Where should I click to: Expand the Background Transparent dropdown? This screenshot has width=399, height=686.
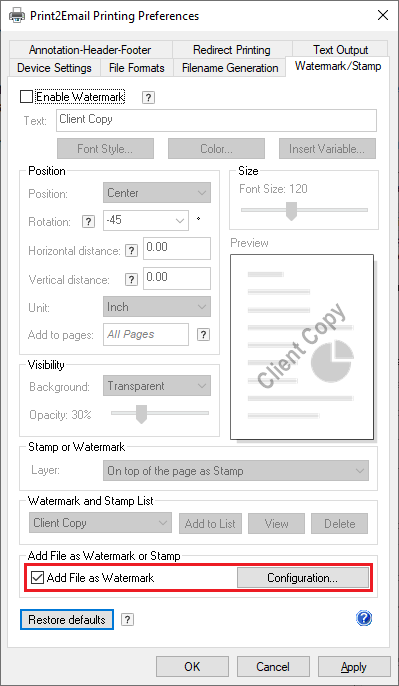coord(157,386)
